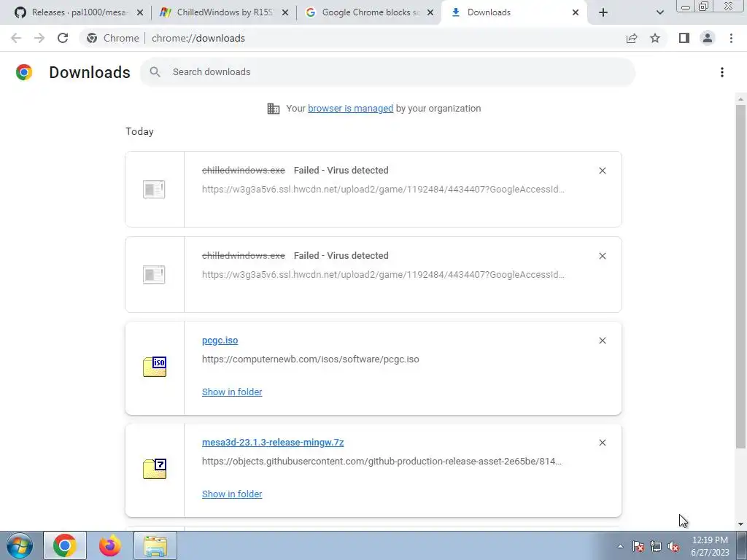Click the 'Today' date heading
The width and height of the screenshot is (747, 560).
[139, 131]
